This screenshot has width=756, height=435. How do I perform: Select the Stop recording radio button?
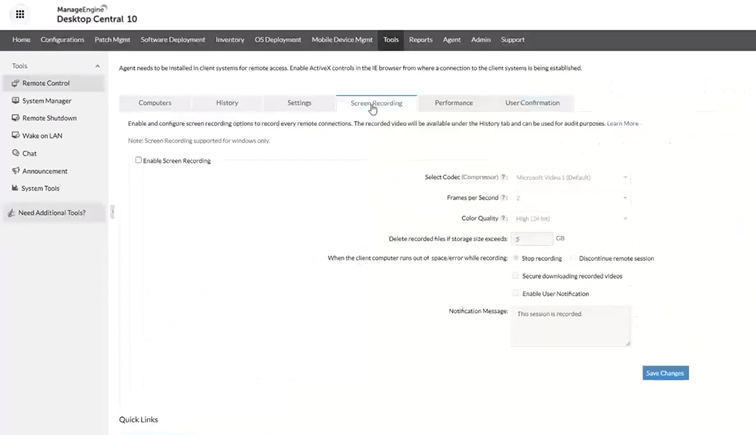coord(516,258)
